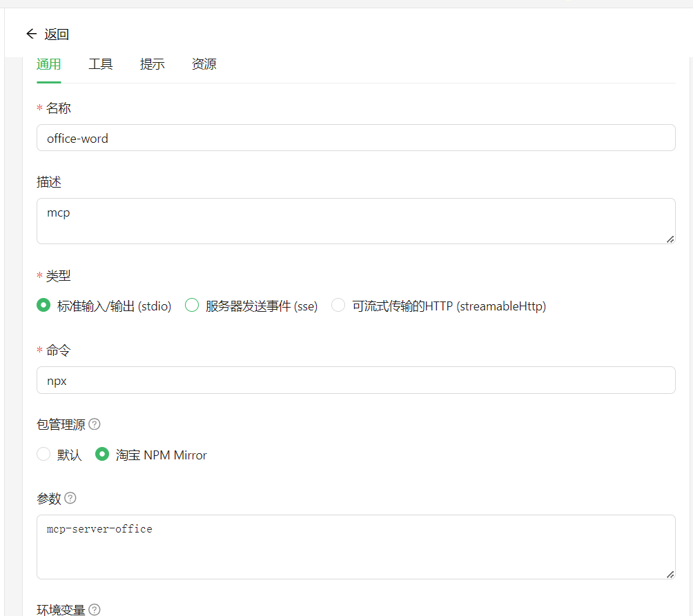This screenshot has width=693, height=616.
Task: Select the 默认 package source option
Action: pos(43,455)
